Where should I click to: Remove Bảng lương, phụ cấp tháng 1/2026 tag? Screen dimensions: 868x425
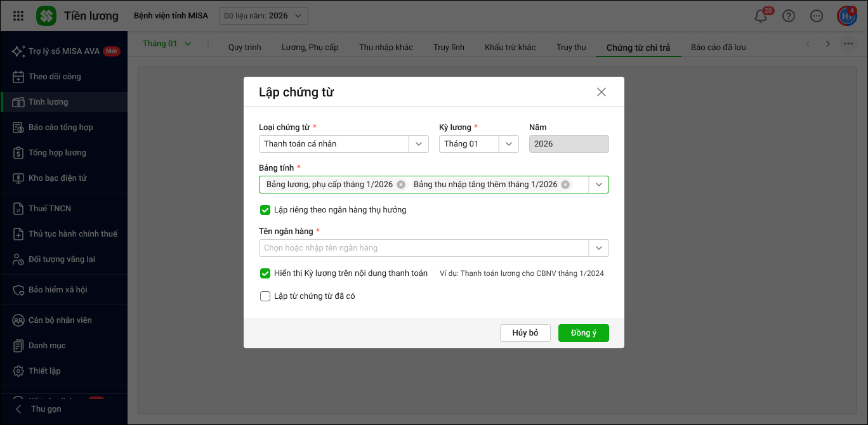point(401,185)
